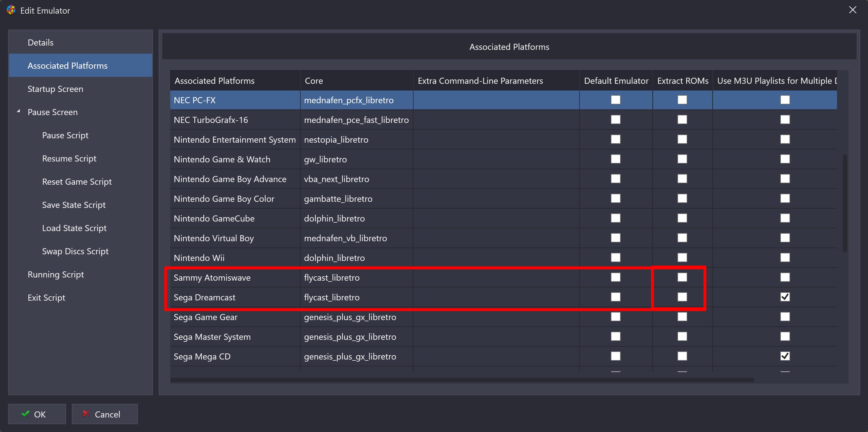Screen dimensions: 868x432
Task: Click the vertical scrollbar of the platforms table
Action: (845, 203)
